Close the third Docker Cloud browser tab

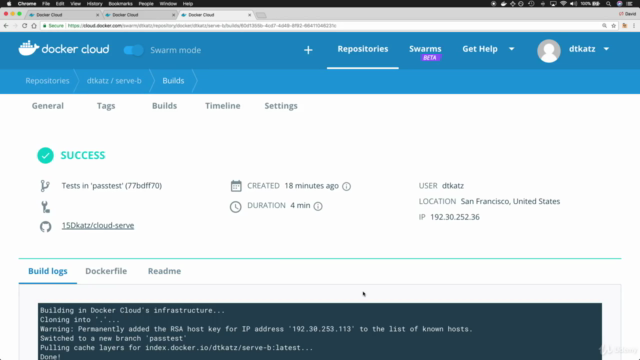(249, 15)
